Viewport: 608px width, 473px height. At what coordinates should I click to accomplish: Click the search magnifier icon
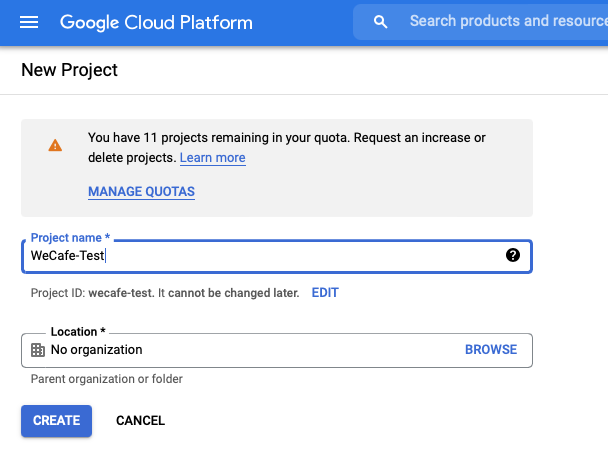click(x=380, y=22)
